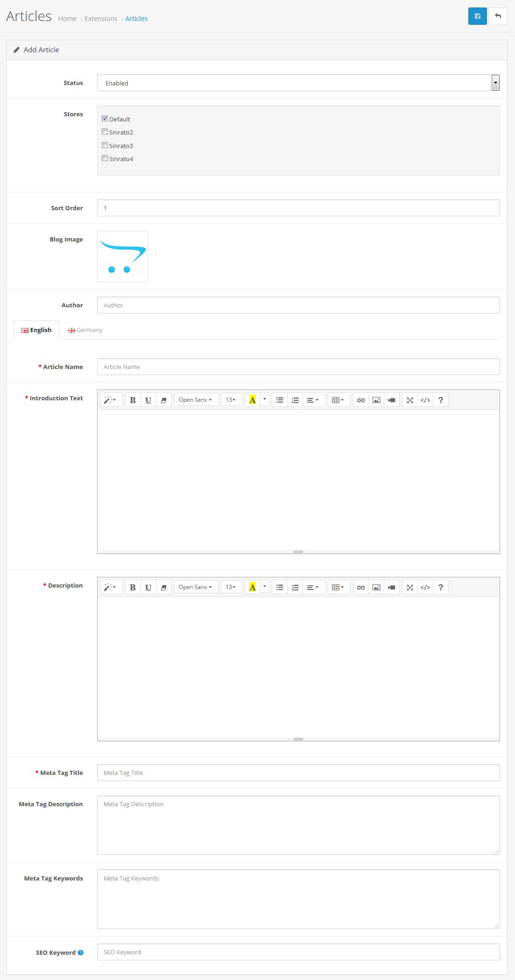The width and height of the screenshot is (515, 980).
Task: Click ordered list in the Introduction Text toolbar
Action: [295, 400]
